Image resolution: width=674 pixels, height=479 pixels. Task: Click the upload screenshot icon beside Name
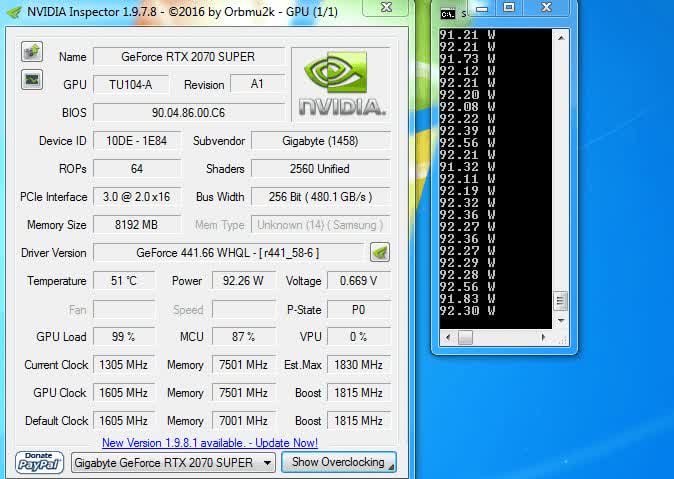[32, 52]
